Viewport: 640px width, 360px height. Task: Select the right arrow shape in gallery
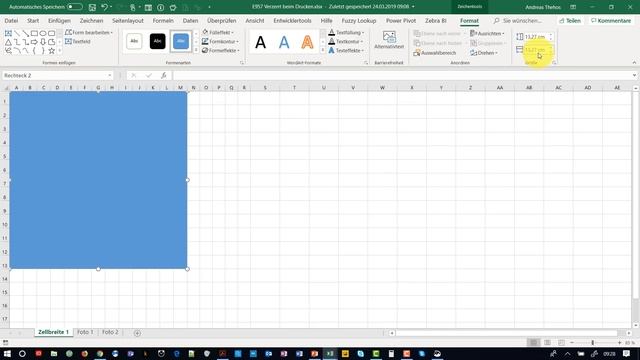click(34, 42)
